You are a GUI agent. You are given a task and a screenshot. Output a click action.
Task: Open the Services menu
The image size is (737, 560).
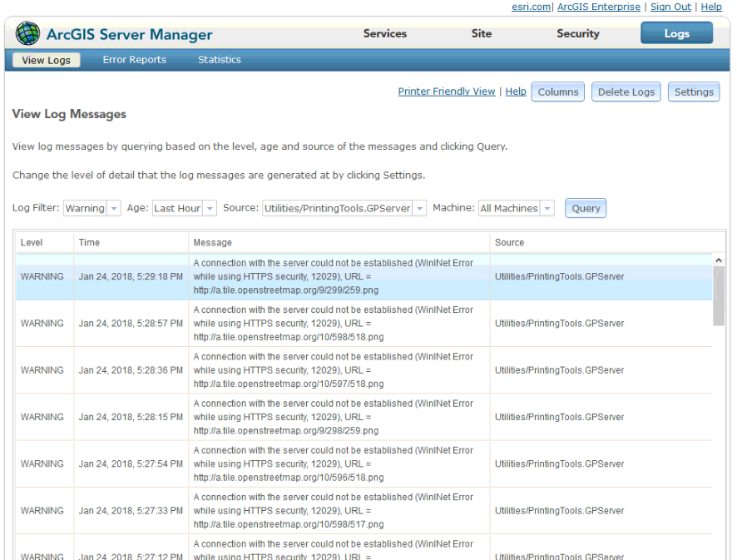[385, 34]
